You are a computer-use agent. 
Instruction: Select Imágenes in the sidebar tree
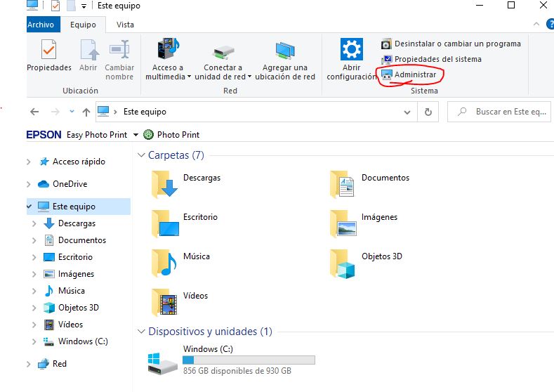pos(69,274)
